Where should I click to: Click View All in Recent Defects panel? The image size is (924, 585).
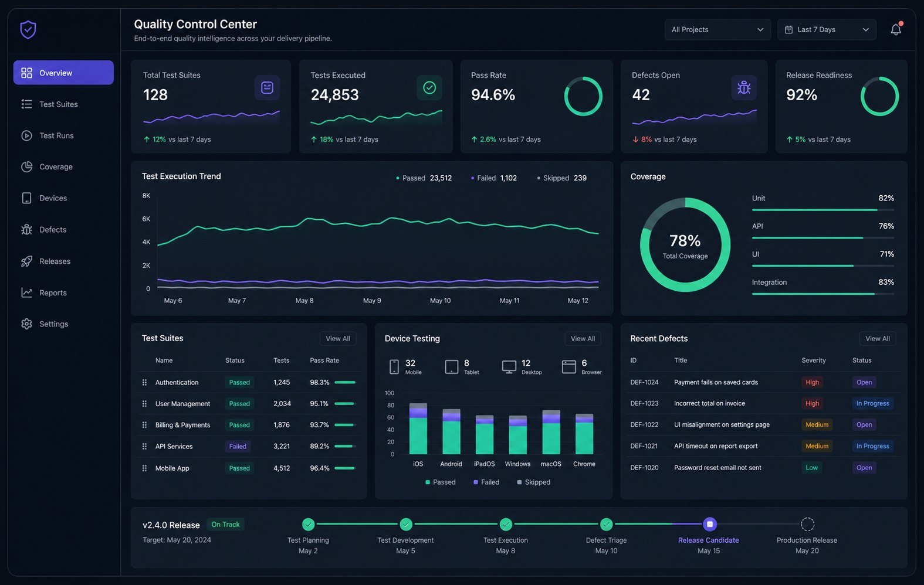click(878, 339)
